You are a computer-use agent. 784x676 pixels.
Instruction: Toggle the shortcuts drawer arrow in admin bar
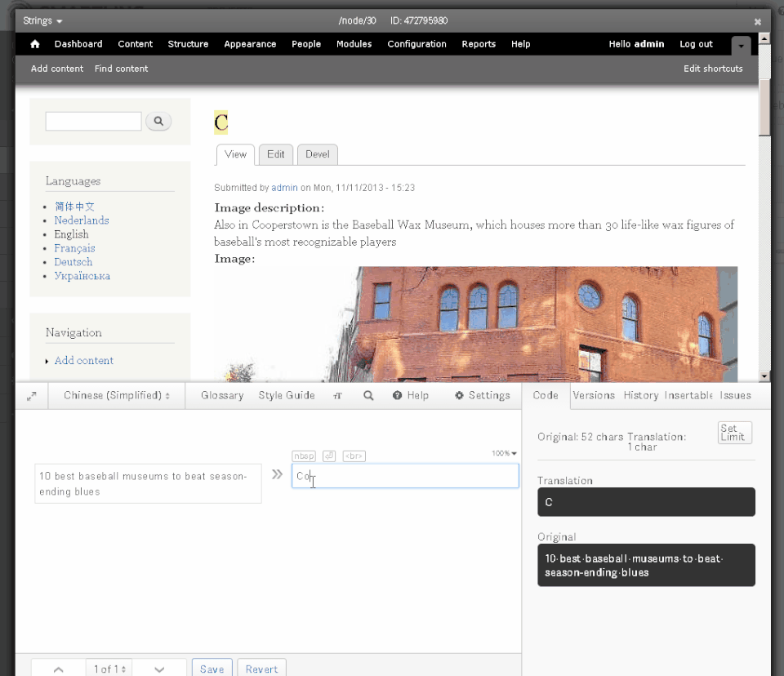(x=741, y=46)
